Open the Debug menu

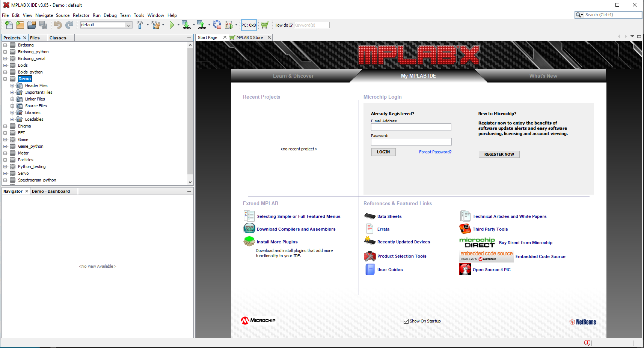(110, 15)
